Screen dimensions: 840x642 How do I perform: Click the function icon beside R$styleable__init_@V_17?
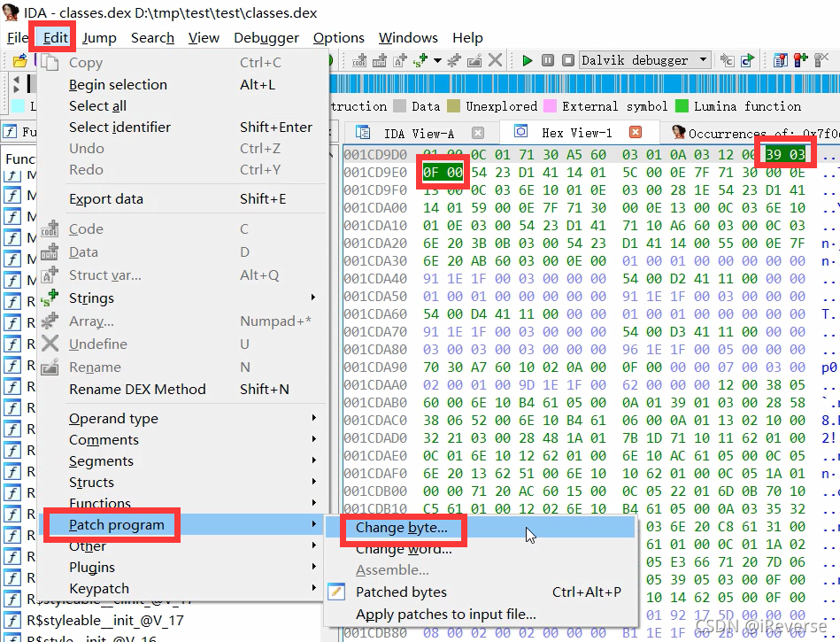(12, 621)
